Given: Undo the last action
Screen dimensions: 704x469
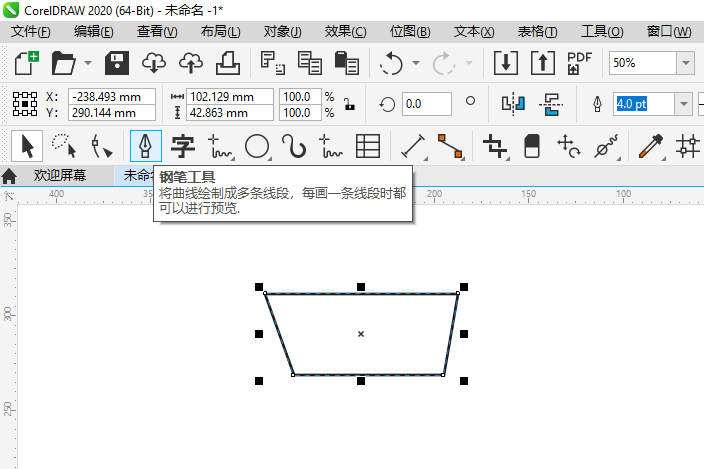Looking at the screenshot, I should (x=391, y=63).
